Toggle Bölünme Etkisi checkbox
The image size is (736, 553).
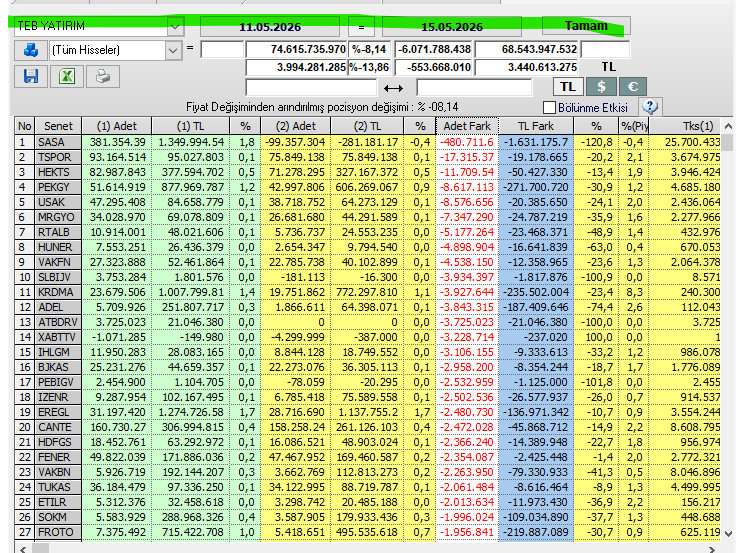549,108
